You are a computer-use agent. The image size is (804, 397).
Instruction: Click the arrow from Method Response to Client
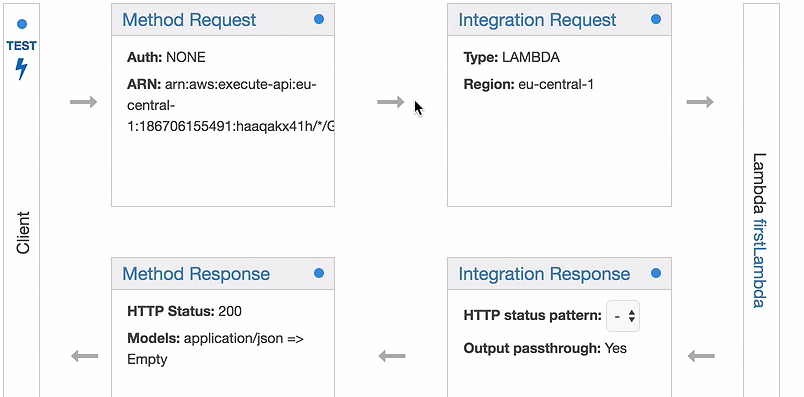[x=85, y=355]
